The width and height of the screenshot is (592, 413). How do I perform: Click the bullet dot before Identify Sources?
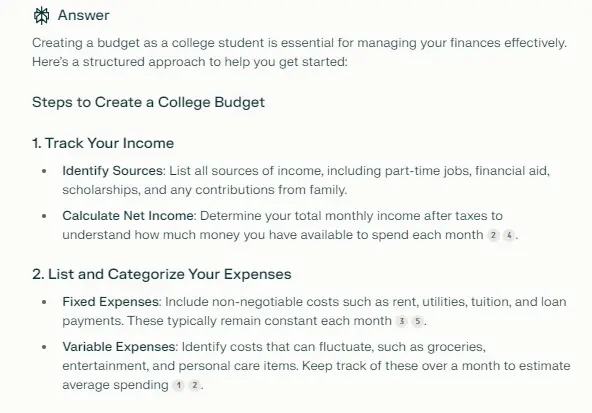[44, 171]
